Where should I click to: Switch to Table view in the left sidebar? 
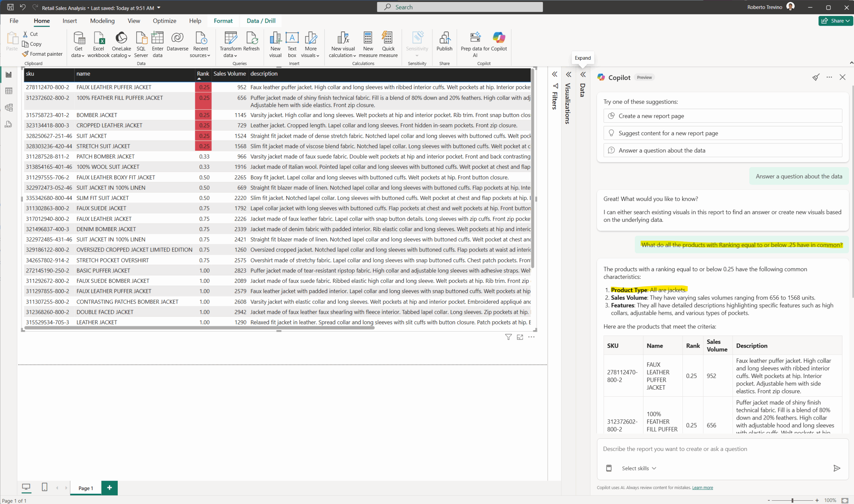point(9,91)
